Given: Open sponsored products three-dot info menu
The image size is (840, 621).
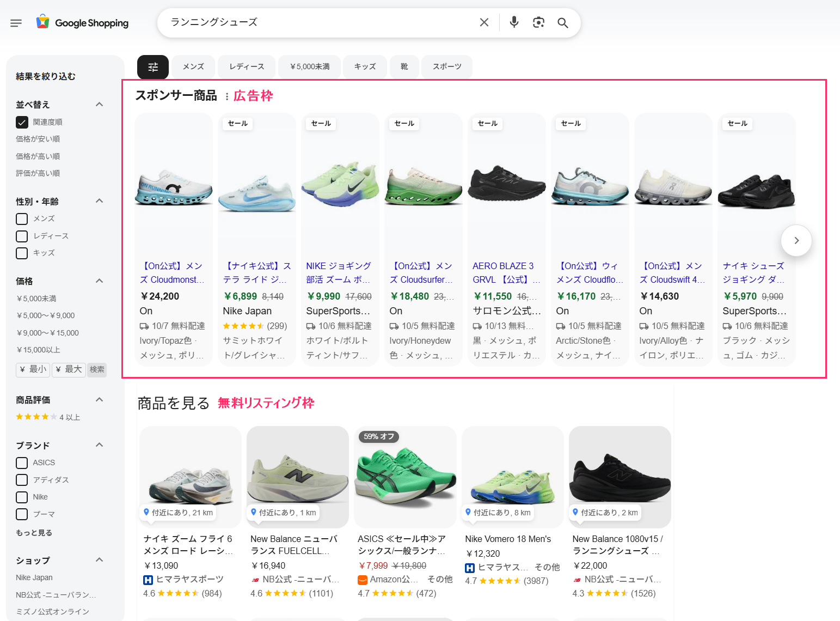Looking at the screenshot, I should coord(226,96).
